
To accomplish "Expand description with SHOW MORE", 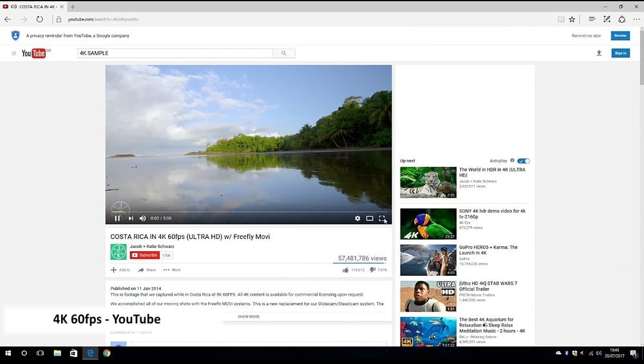I will pos(249,317).
